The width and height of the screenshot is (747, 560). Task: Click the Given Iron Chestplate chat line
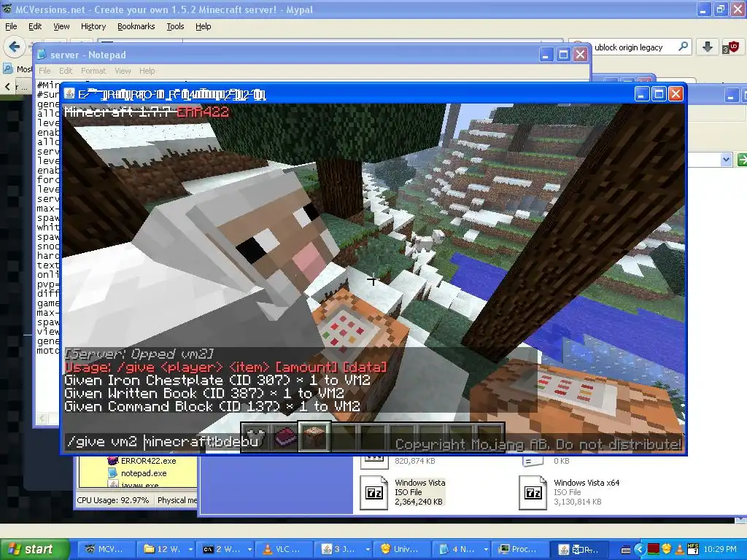pyautogui.click(x=217, y=380)
